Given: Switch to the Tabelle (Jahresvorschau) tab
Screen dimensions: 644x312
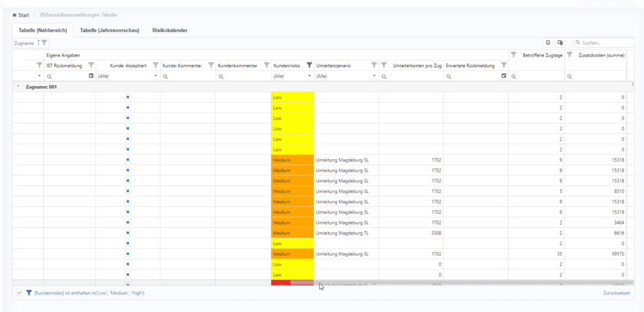Looking at the screenshot, I should 109,30.
